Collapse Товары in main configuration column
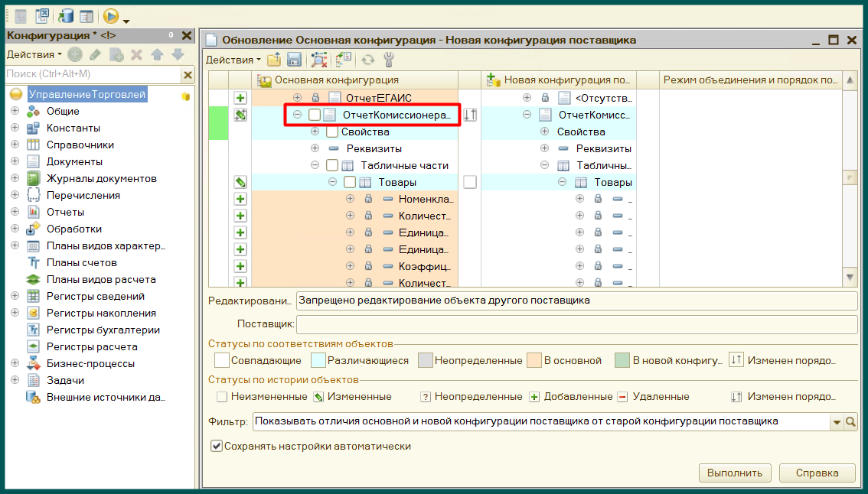This screenshot has width=868, height=494. coord(333,181)
